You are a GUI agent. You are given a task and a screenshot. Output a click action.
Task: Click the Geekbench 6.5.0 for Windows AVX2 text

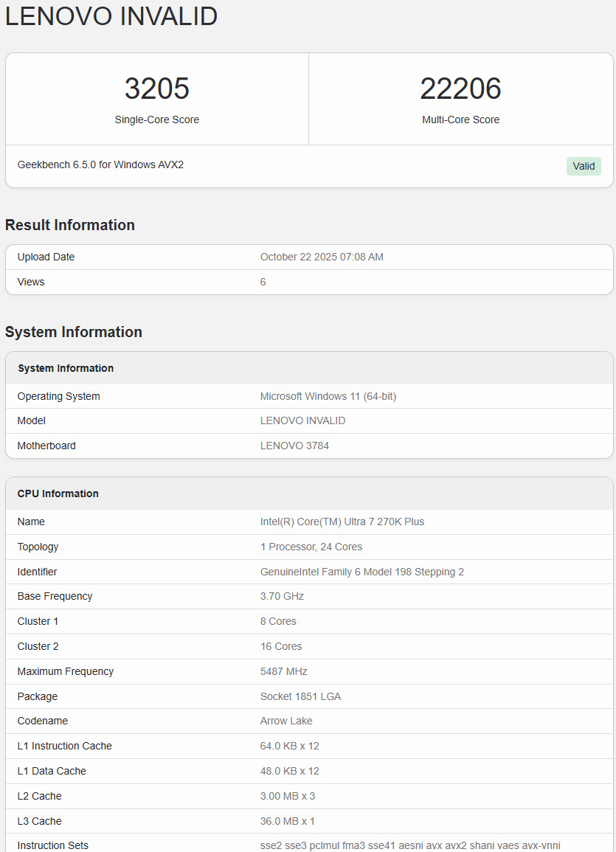click(100, 164)
